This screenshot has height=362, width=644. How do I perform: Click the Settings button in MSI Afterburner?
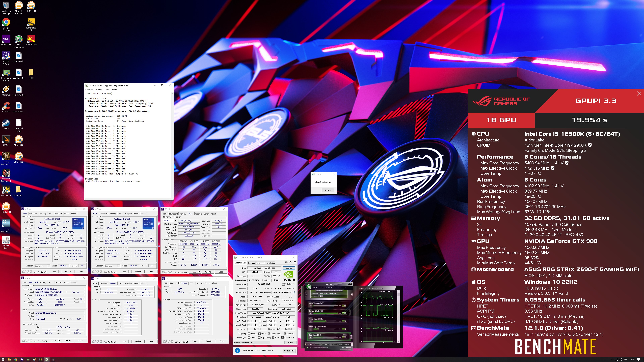click(347, 345)
